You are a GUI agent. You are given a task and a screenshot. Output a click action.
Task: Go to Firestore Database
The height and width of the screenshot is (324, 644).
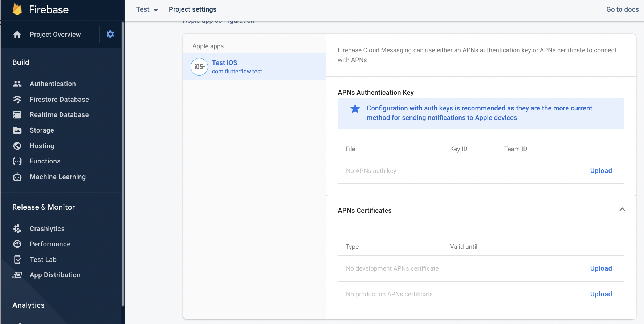pos(59,100)
